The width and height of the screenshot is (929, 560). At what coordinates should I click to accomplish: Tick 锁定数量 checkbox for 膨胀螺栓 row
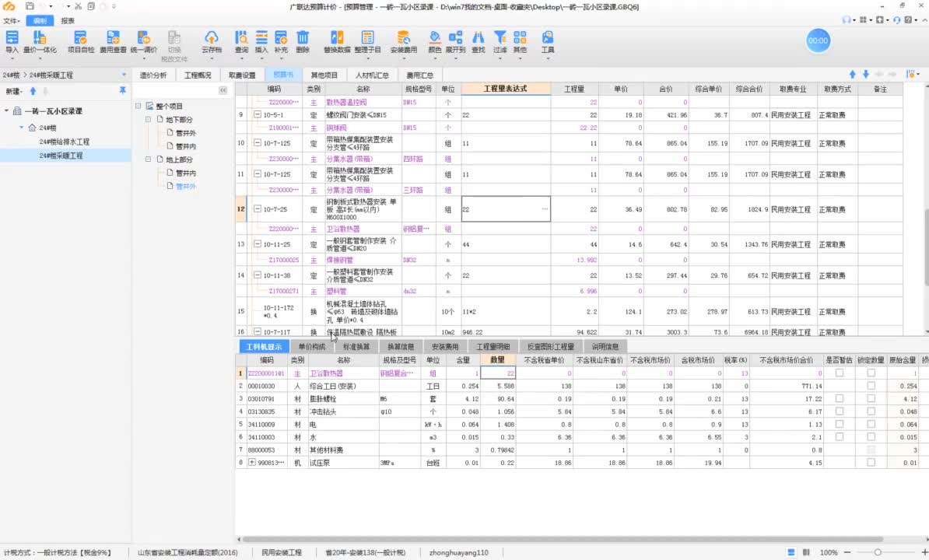(871, 398)
